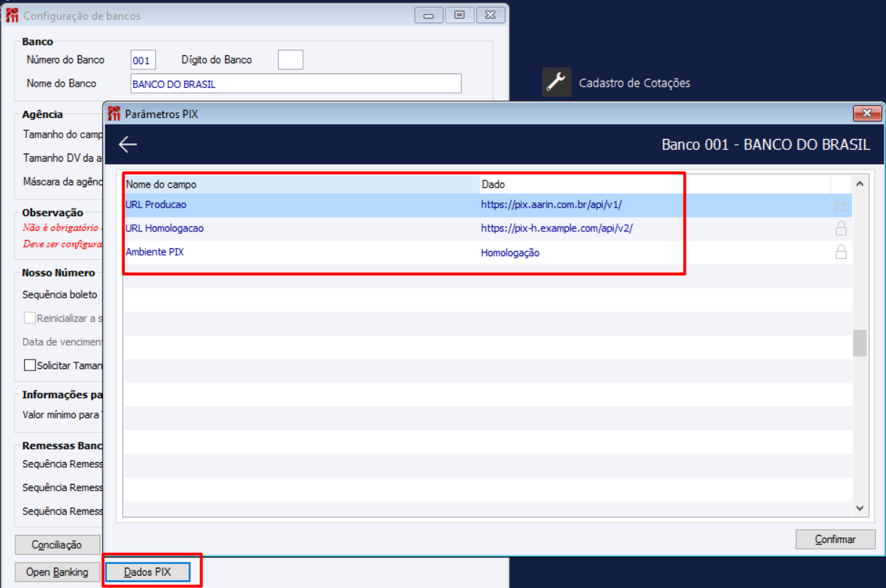Image resolution: width=886 pixels, height=588 pixels.
Task: Select the URL Producao row name
Action: (156, 205)
